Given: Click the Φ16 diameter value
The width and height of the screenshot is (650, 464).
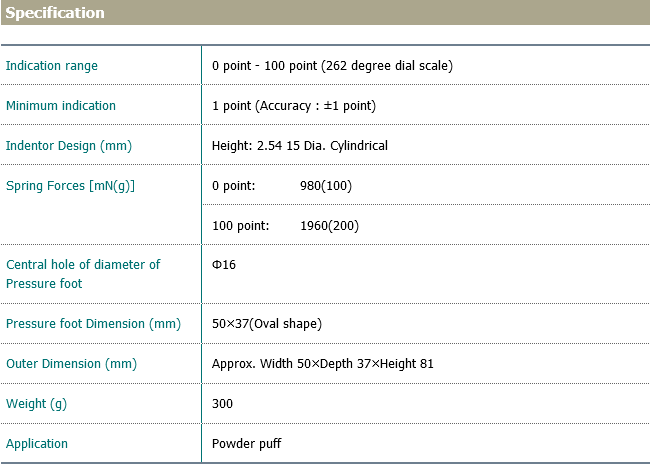Looking at the screenshot, I should point(224,265).
